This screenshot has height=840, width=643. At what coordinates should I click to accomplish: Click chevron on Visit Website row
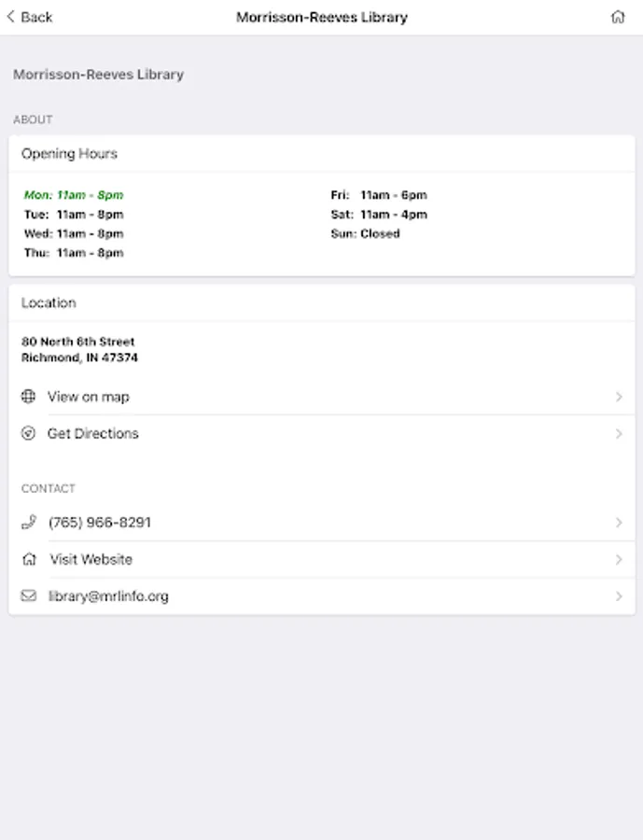(x=619, y=560)
